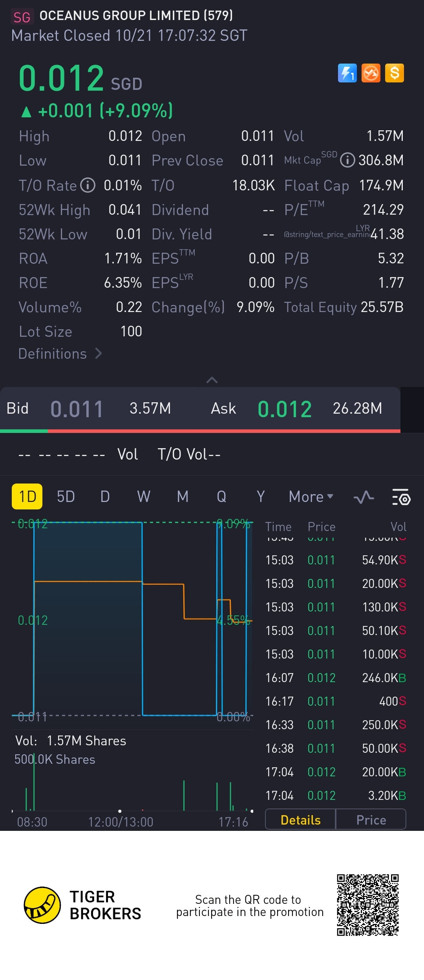
Task: Switch to the Q quarterly chart tab
Action: [221, 497]
